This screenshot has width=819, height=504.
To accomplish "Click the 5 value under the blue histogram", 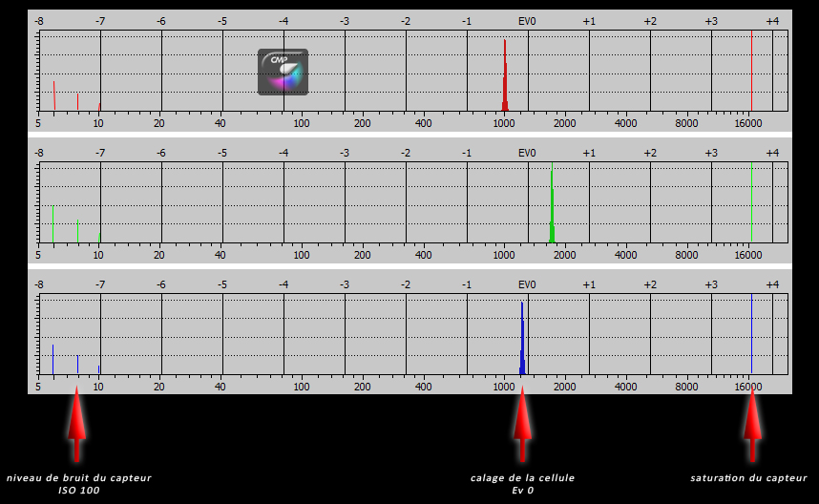I will [38, 387].
